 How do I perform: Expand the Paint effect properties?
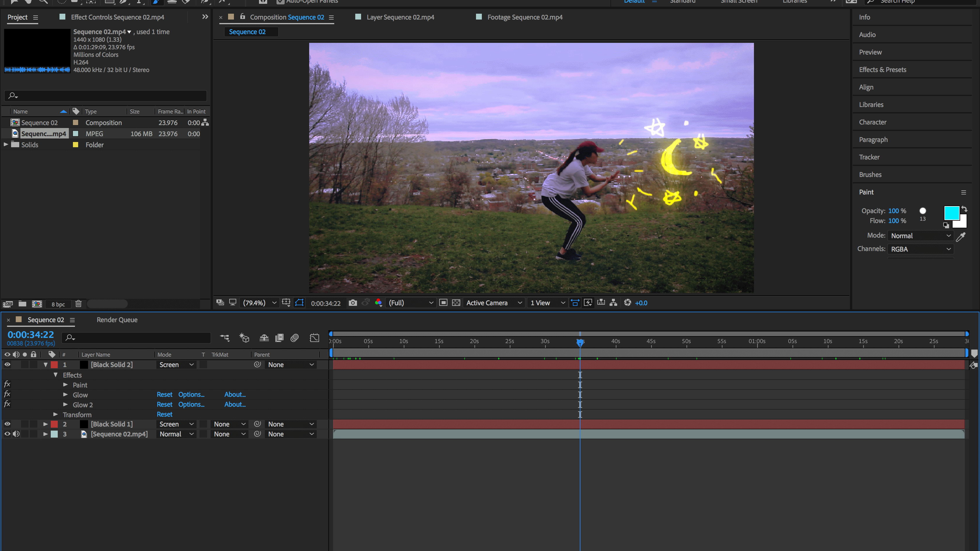(x=65, y=385)
